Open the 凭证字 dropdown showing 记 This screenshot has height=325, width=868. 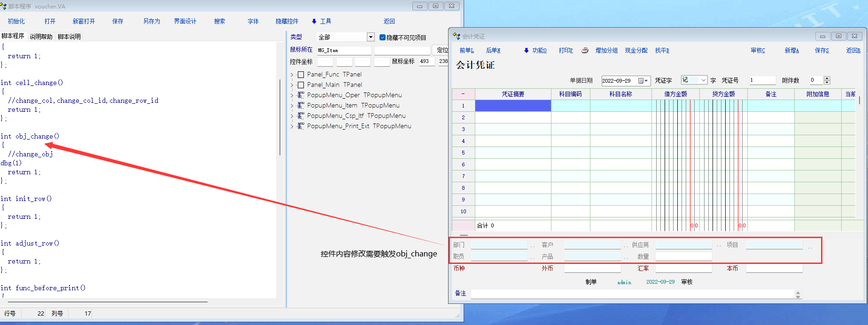703,80
